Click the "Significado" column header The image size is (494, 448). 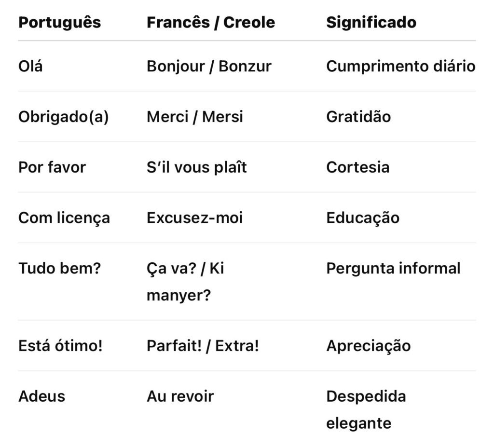pos(371,23)
